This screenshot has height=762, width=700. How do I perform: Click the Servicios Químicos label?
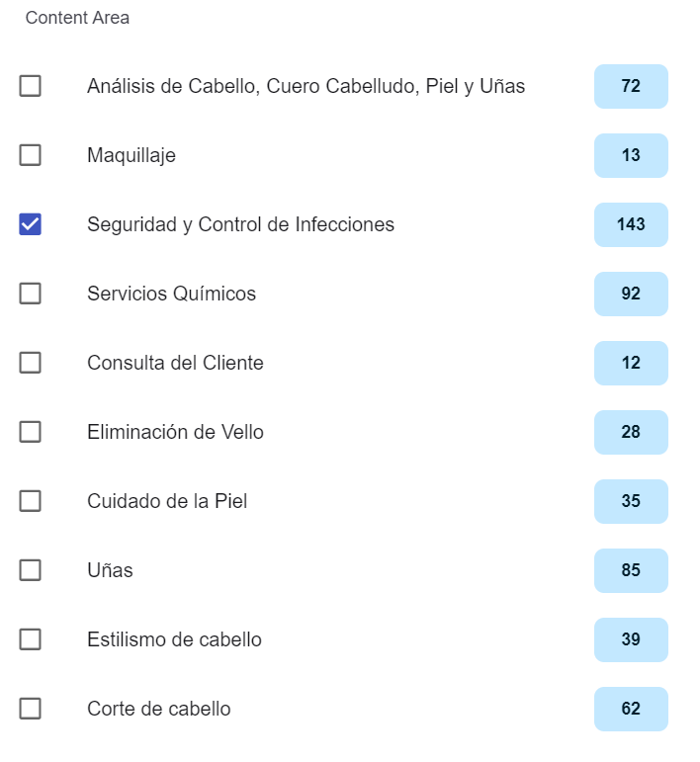171,294
